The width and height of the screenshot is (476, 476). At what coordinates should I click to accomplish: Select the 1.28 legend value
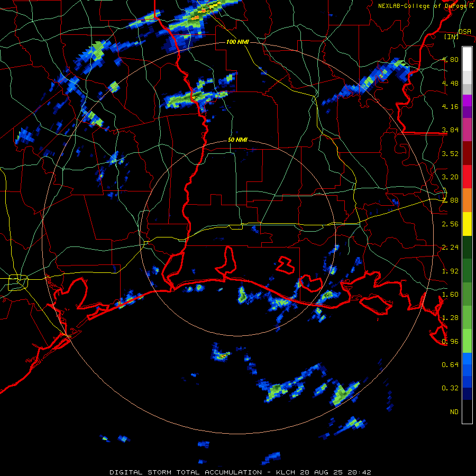[x=450, y=318]
